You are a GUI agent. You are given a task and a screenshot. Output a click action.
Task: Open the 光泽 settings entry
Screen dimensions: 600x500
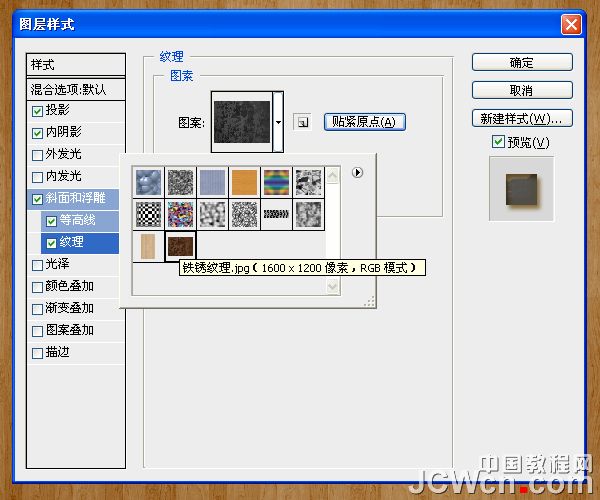pos(57,264)
